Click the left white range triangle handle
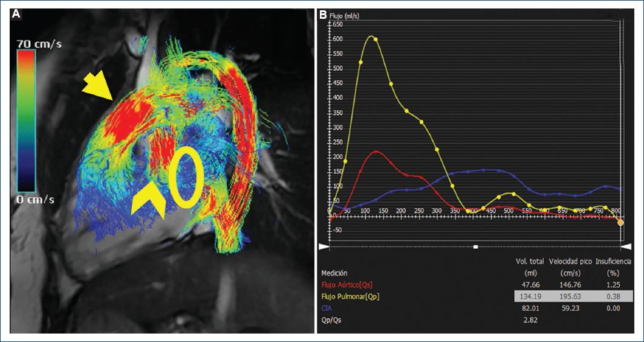 (x=324, y=246)
